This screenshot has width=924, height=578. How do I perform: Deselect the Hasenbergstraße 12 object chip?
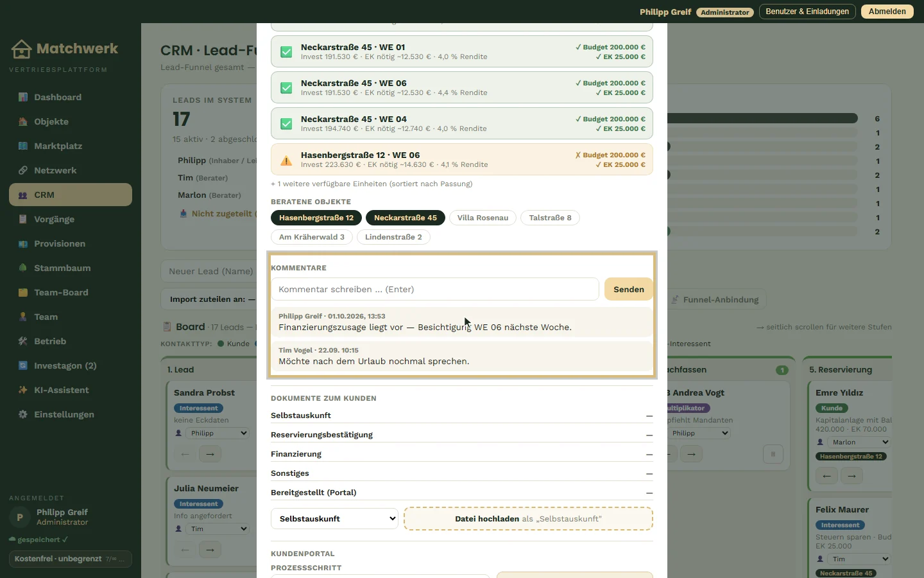316,218
